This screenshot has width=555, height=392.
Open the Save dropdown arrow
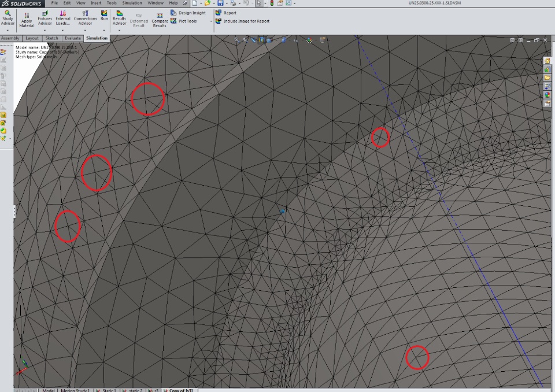tap(227, 3)
